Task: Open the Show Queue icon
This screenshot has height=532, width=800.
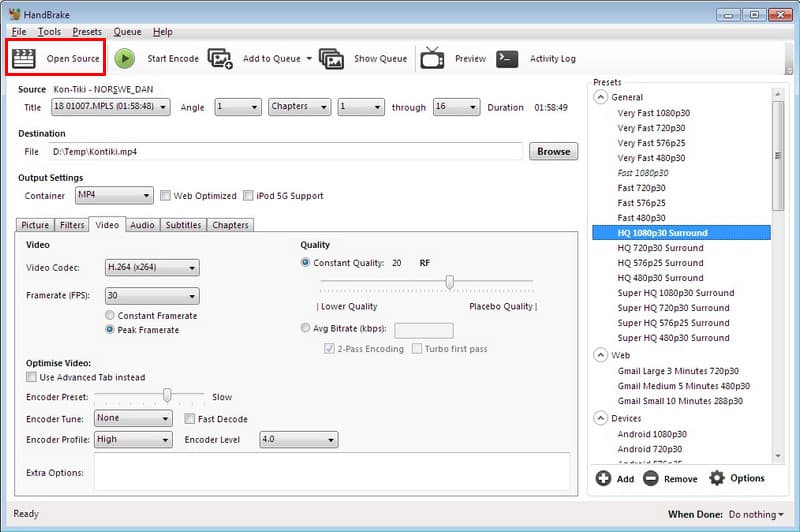Action: pos(331,58)
